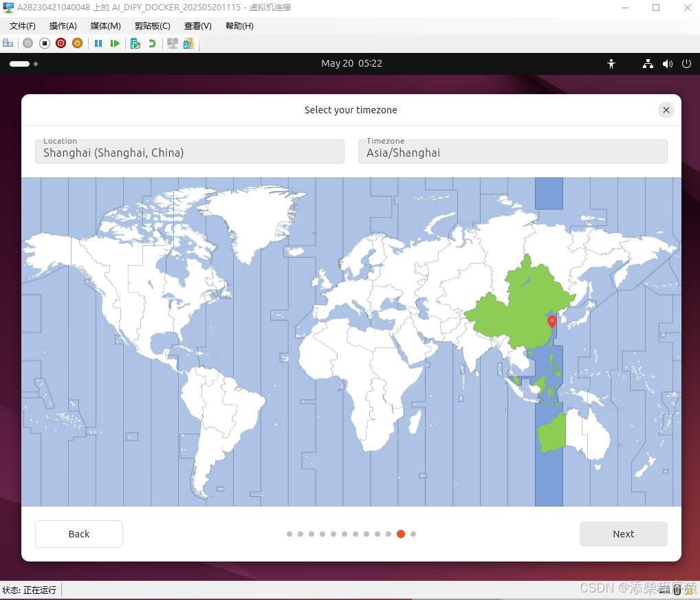Create a checkpoint using the toolbar icon
Image resolution: width=700 pixels, height=600 pixels.
[x=135, y=43]
